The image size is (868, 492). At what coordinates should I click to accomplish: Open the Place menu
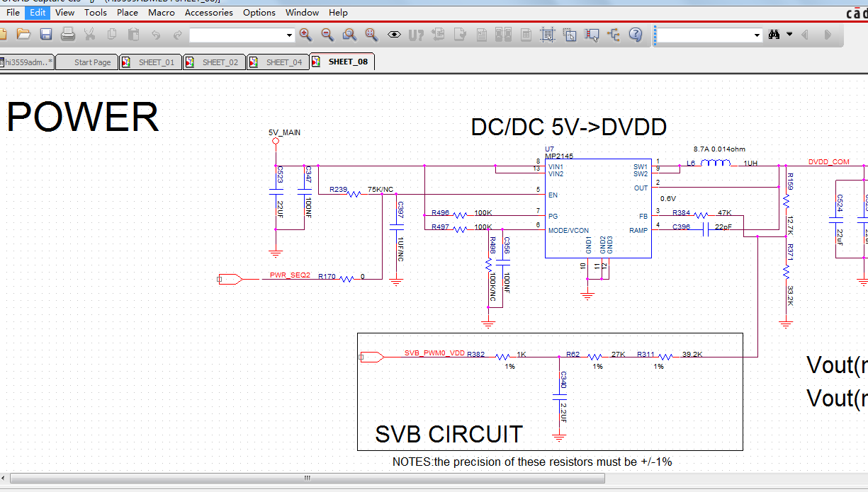[128, 12]
